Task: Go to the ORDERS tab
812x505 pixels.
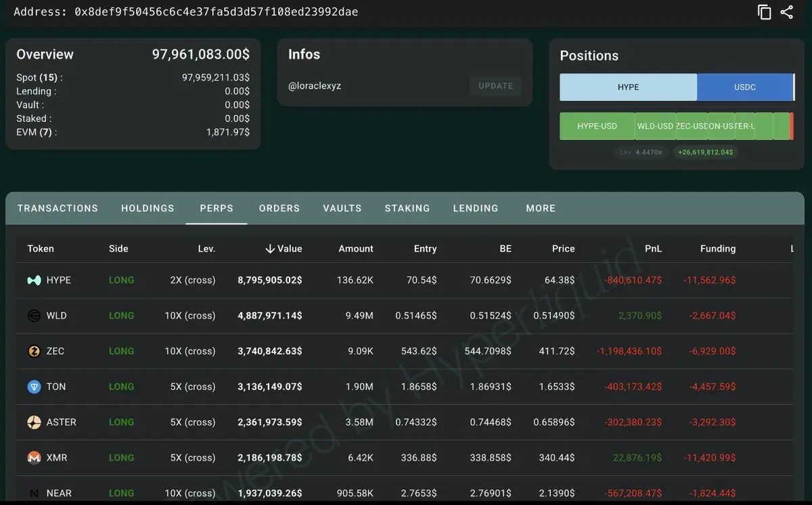Action: 279,208
